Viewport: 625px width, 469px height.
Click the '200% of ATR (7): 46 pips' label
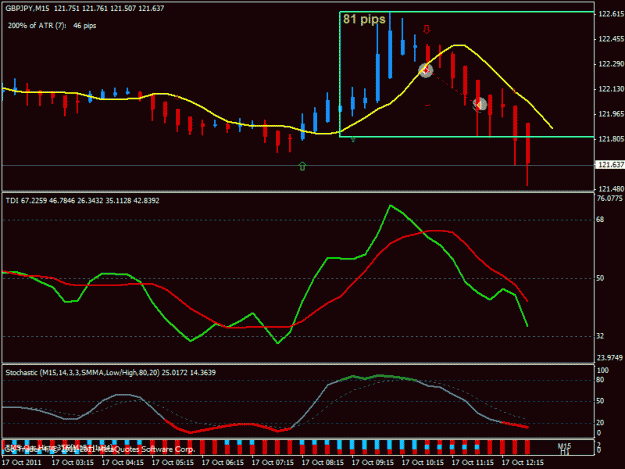[52, 26]
